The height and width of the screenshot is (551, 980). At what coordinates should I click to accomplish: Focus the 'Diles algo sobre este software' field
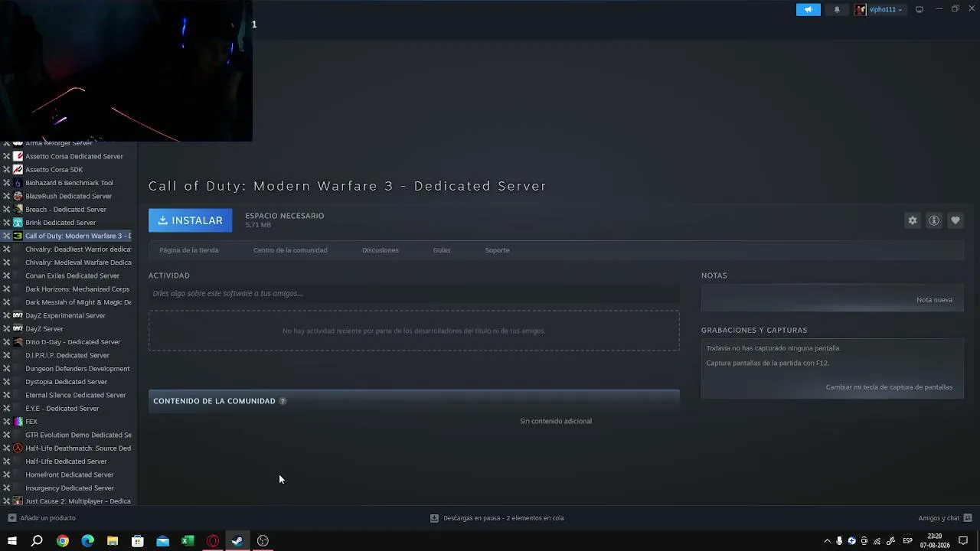pos(413,293)
